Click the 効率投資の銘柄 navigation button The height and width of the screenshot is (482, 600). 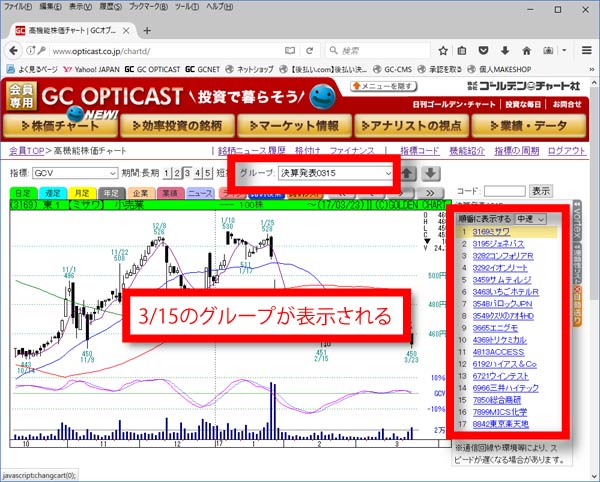[177, 126]
